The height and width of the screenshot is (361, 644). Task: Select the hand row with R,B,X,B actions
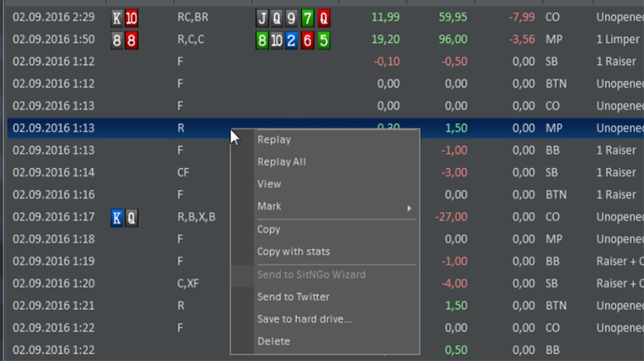click(325, 217)
